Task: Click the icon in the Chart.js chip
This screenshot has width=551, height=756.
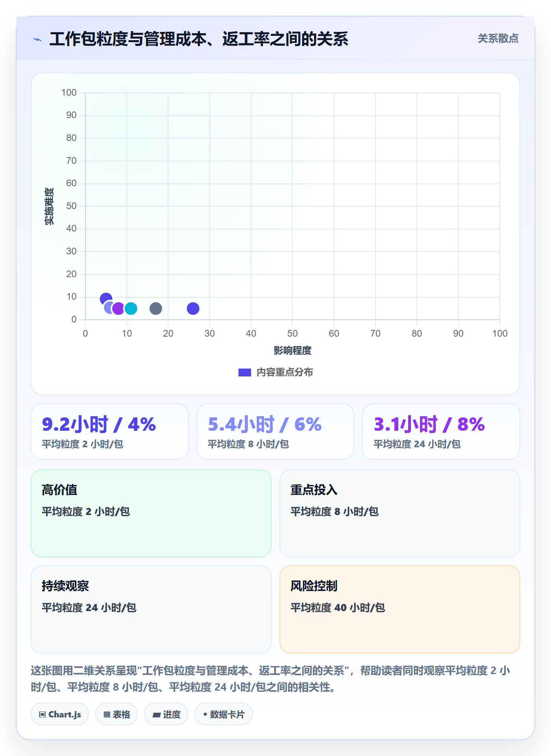Action: click(43, 715)
